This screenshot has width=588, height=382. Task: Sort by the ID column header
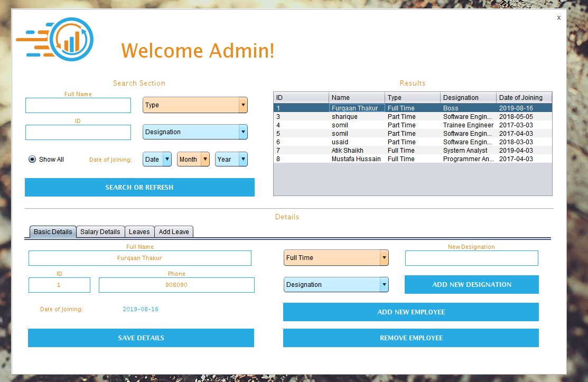[x=301, y=97]
